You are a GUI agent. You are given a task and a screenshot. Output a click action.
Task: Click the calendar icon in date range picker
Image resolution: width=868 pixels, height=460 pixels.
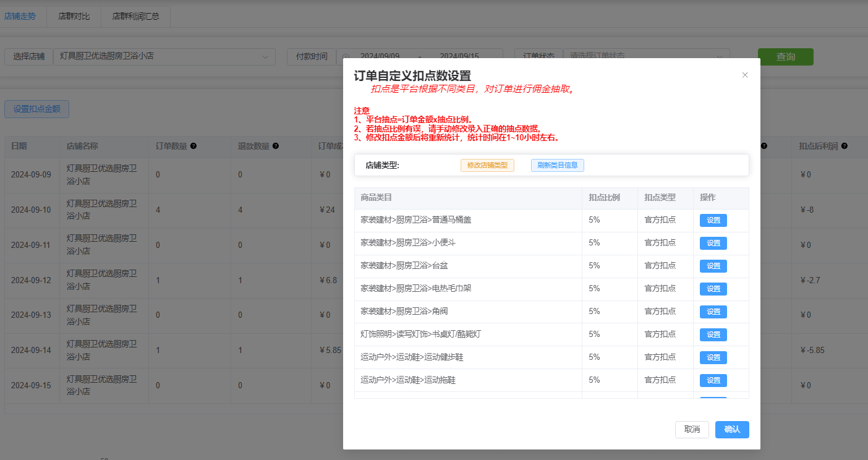346,57
